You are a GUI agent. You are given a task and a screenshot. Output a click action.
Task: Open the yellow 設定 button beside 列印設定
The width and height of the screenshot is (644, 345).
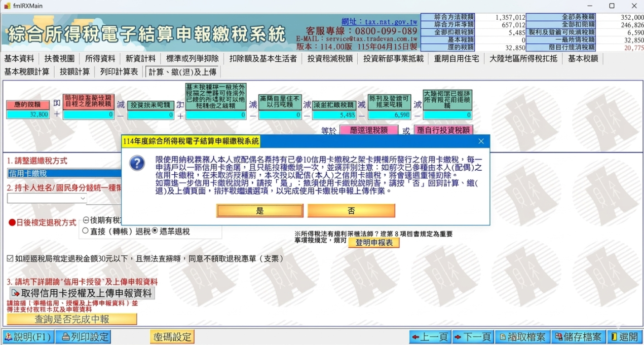(172, 337)
